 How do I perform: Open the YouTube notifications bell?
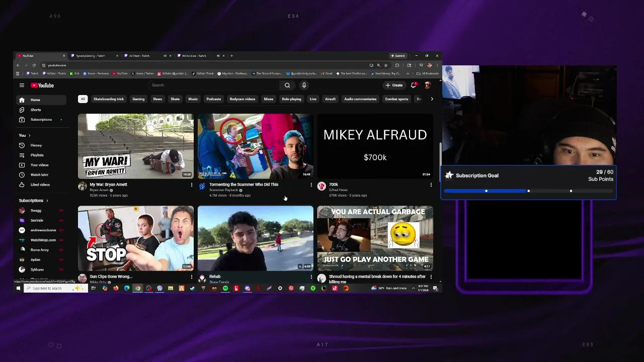tap(414, 85)
